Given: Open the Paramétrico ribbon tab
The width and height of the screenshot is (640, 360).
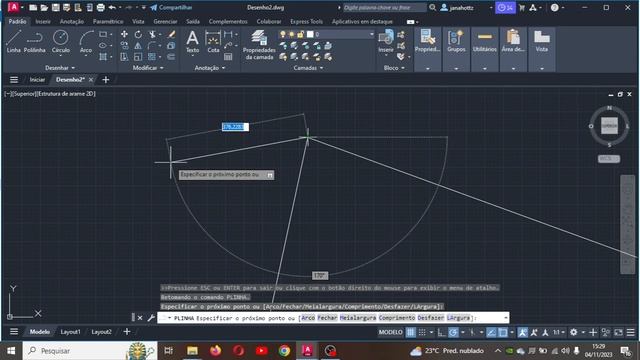Looking at the screenshot, I should tap(108, 21).
